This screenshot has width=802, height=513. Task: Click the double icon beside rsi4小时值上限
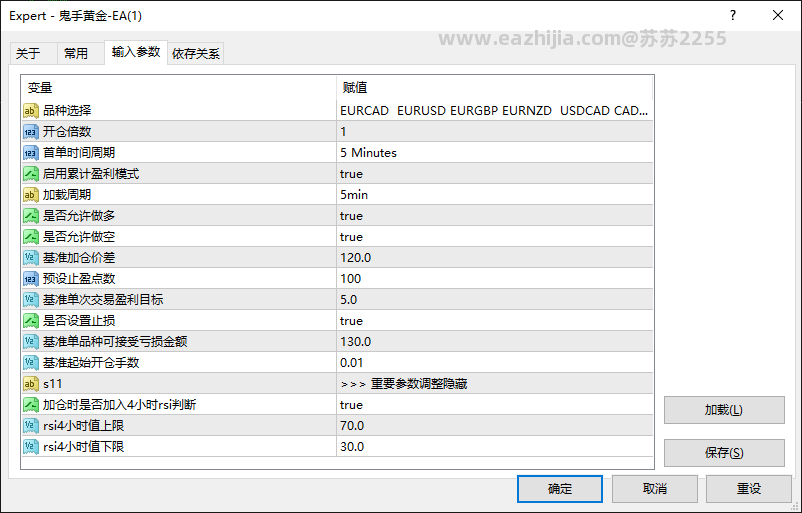[31, 426]
